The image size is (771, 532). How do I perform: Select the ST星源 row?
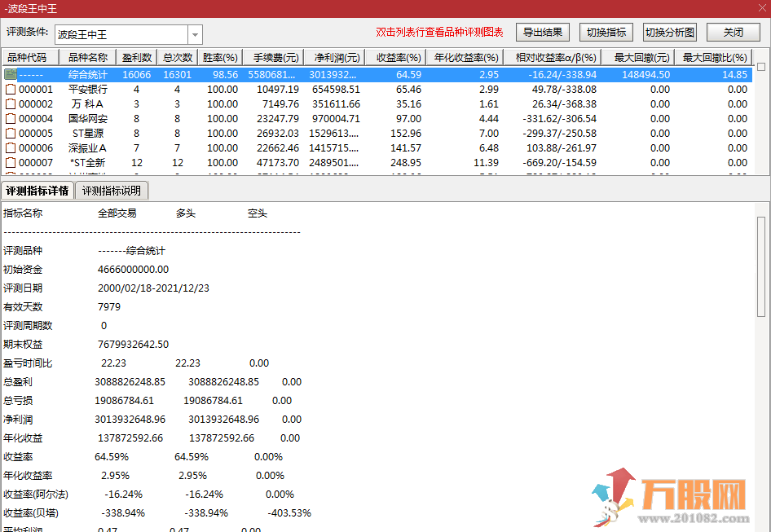(x=377, y=134)
